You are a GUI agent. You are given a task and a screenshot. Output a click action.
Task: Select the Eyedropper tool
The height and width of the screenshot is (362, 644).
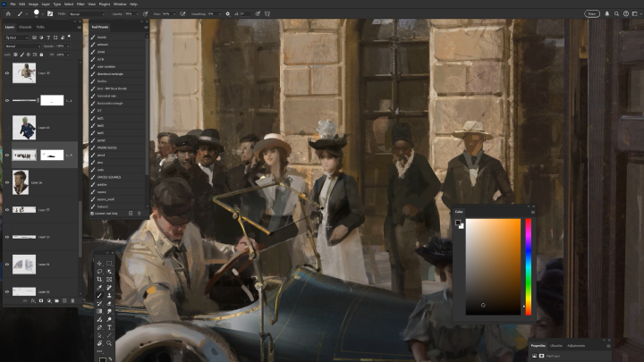click(x=99, y=287)
